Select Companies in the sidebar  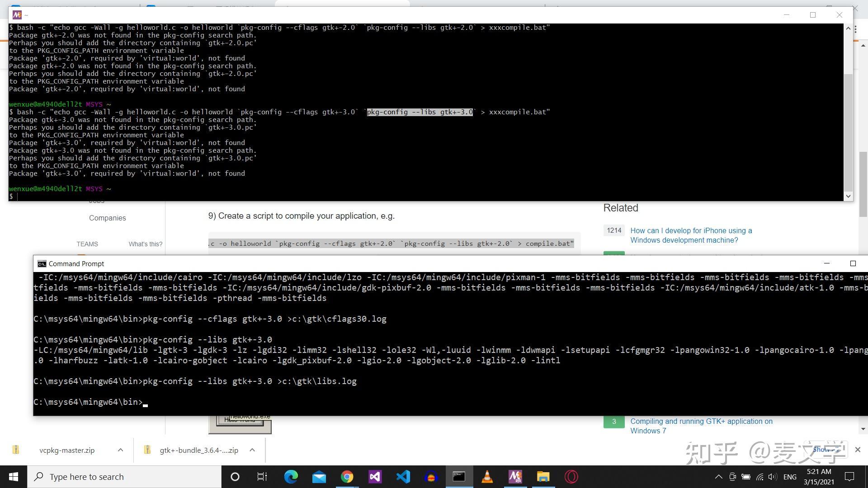107,217
